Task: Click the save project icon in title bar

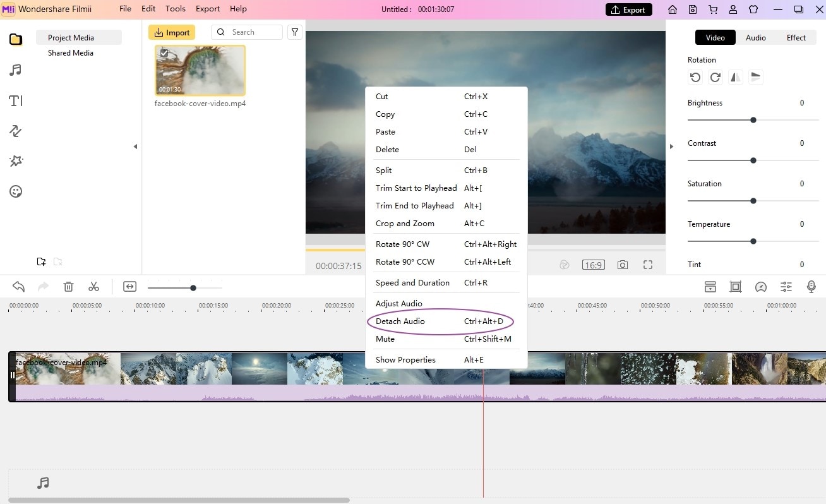Action: tap(693, 9)
